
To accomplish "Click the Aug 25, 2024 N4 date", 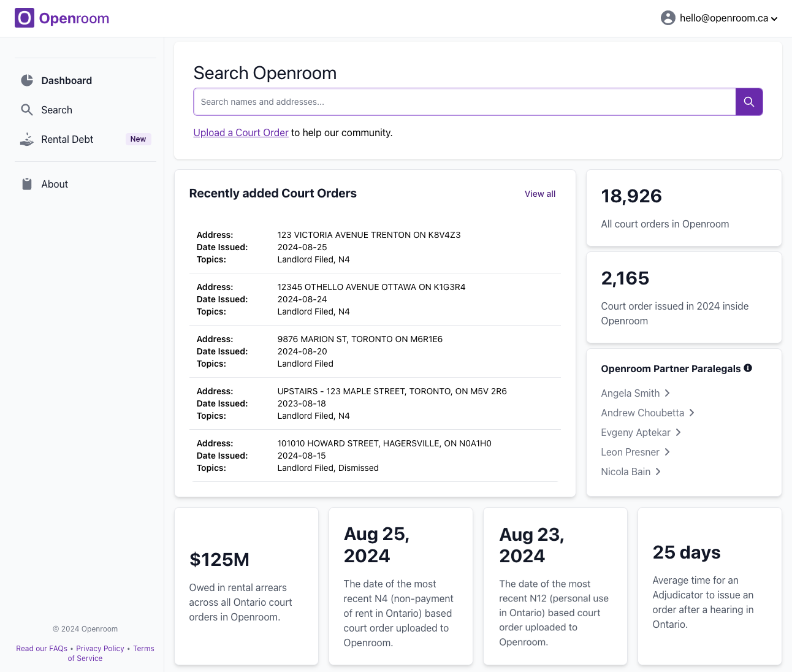I will [376, 545].
